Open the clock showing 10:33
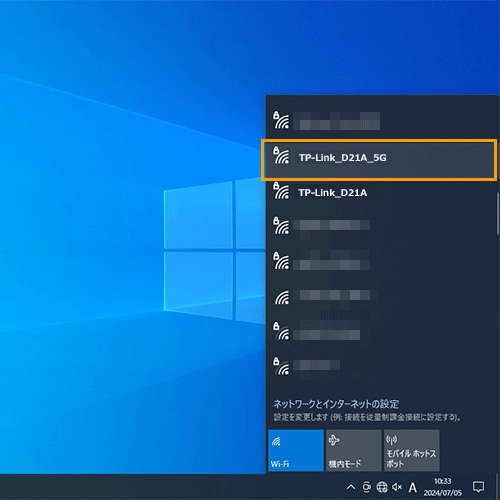This screenshot has width=500, height=500. 443,487
